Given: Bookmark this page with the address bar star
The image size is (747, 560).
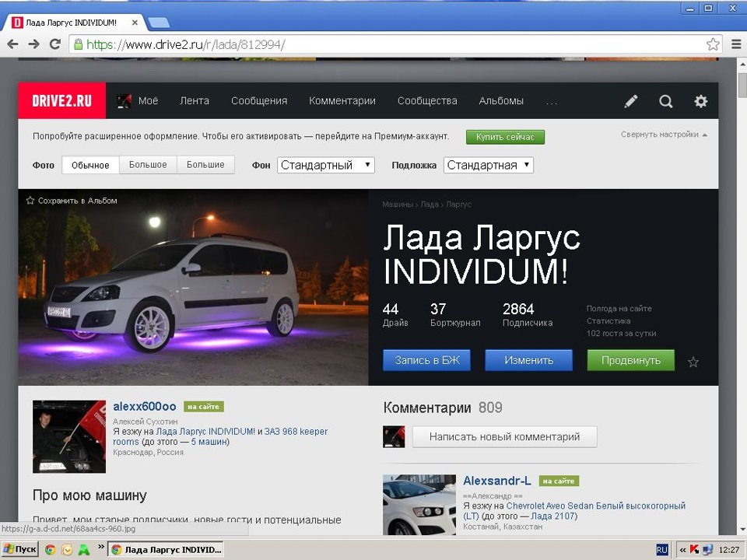Looking at the screenshot, I should tap(713, 44).
